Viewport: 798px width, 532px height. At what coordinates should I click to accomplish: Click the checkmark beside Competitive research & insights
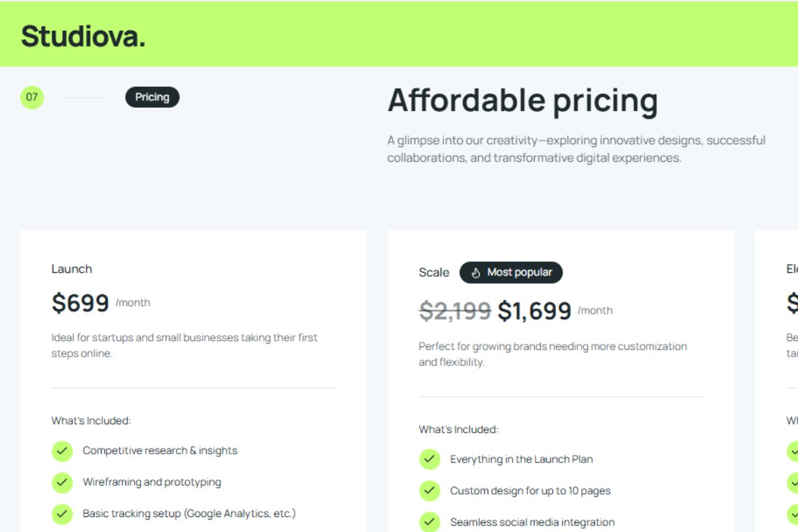click(62, 451)
